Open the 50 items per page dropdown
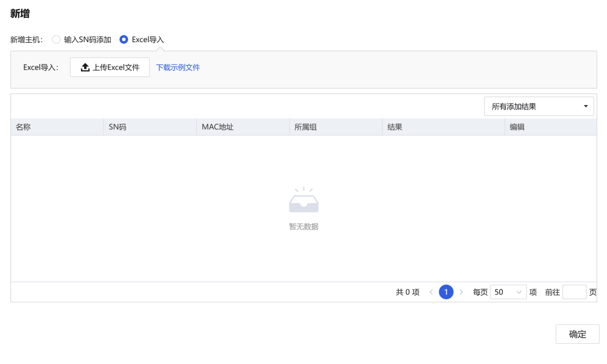This screenshot has height=364, width=607. tap(508, 292)
